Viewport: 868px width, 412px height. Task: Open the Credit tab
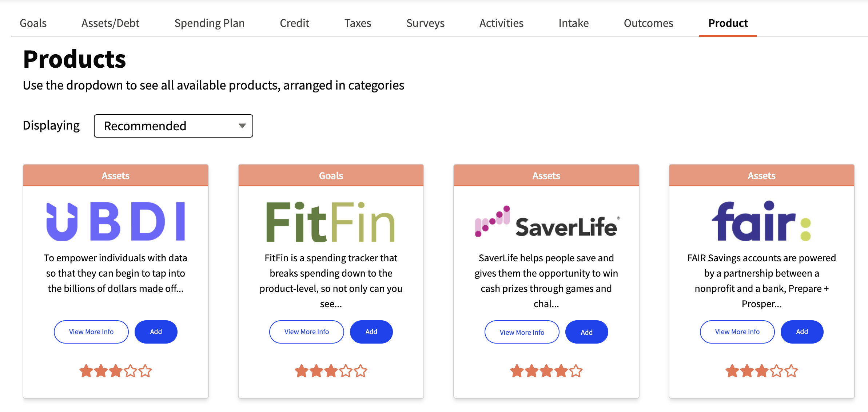click(x=294, y=23)
